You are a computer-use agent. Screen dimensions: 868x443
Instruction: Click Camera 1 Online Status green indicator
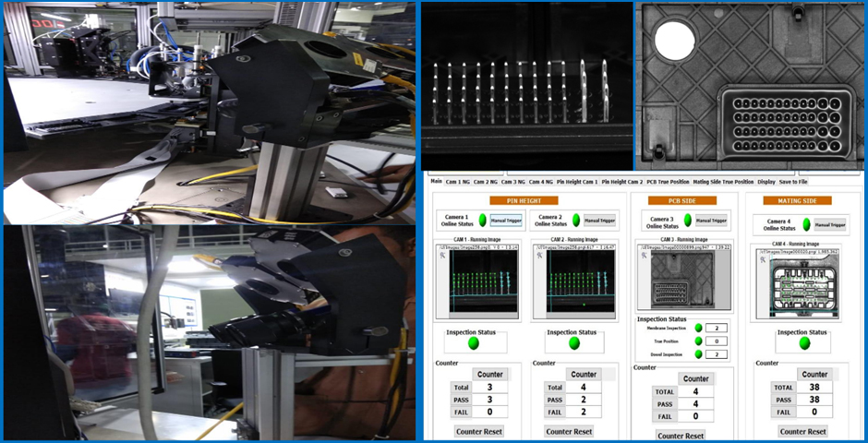pos(483,221)
